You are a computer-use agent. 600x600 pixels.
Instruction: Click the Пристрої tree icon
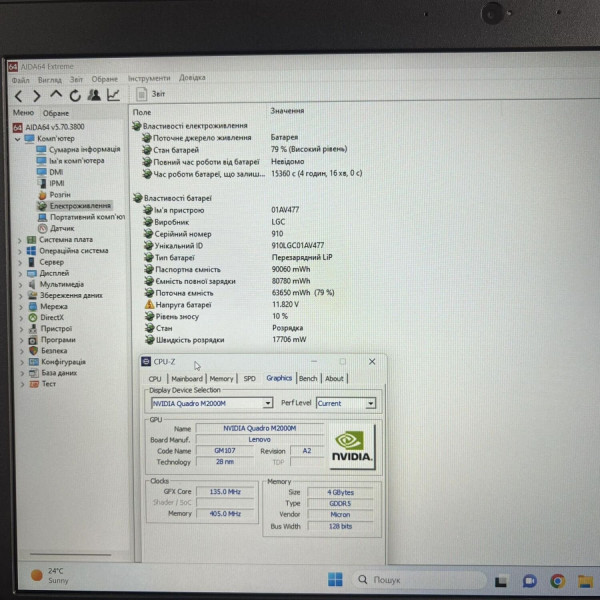coord(33,329)
